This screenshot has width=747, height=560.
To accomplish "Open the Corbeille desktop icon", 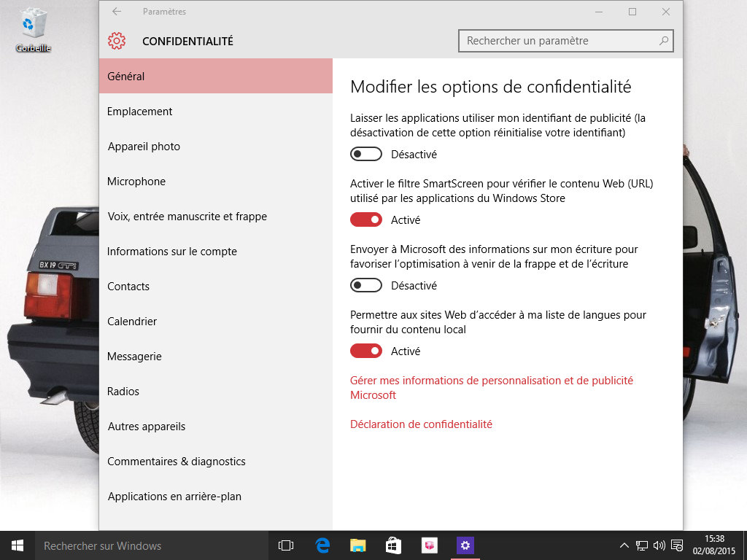I will click(33, 29).
